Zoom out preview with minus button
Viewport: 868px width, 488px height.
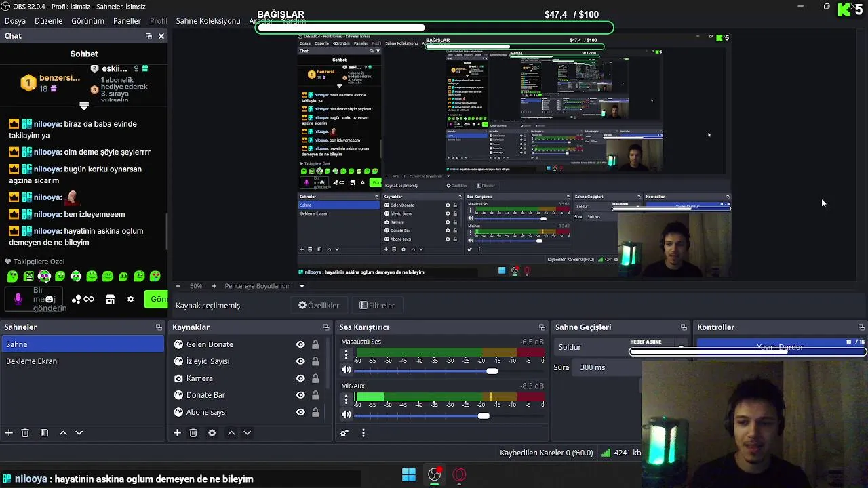click(x=178, y=286)
